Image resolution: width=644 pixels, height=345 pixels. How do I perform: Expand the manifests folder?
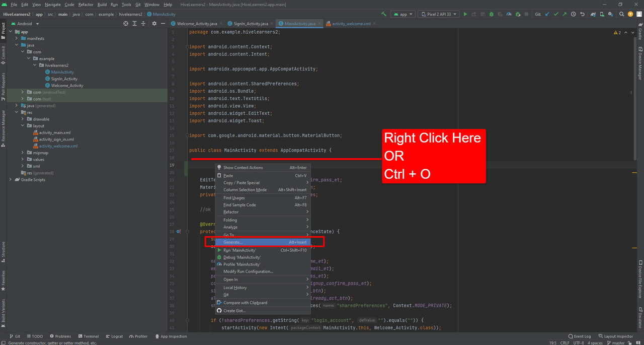click(17, 38)
